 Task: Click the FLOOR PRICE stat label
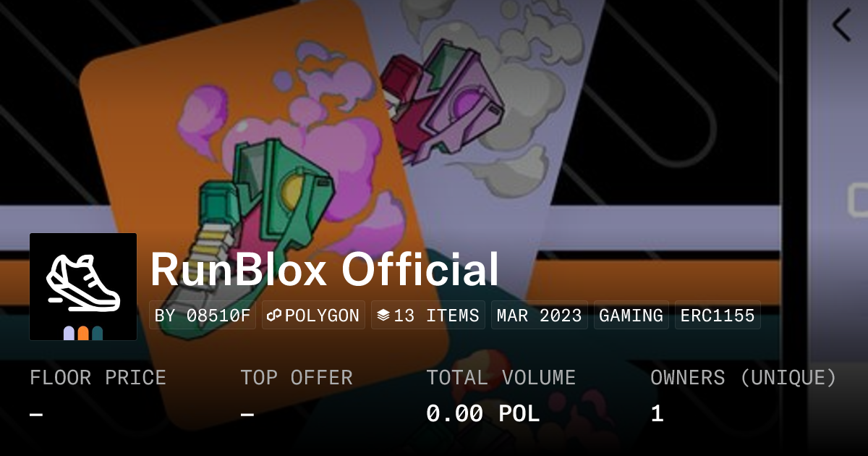coord(98,378)
